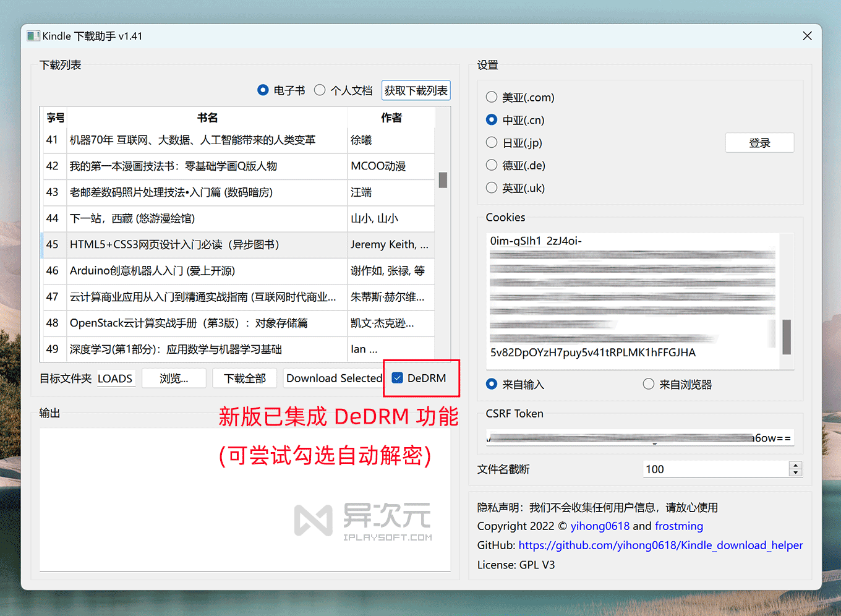Viewport: 841px width, 616px height.
Task: Open the frostming author link
Action: coord(679,526)
